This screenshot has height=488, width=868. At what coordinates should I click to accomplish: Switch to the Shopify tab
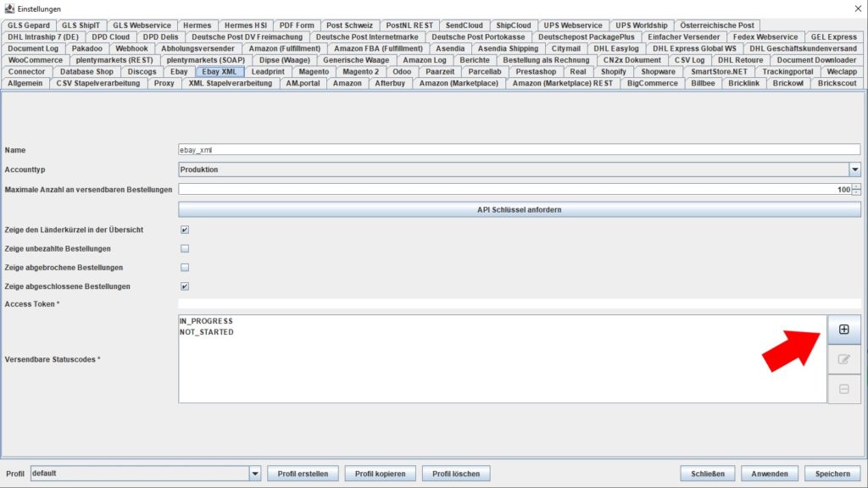(x=614, y=71)
